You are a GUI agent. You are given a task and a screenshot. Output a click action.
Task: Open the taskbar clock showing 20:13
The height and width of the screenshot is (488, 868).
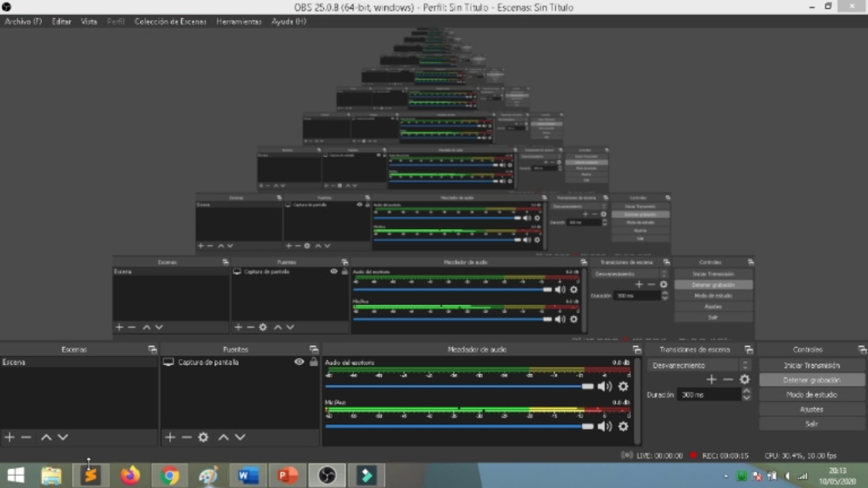point(837,476)
